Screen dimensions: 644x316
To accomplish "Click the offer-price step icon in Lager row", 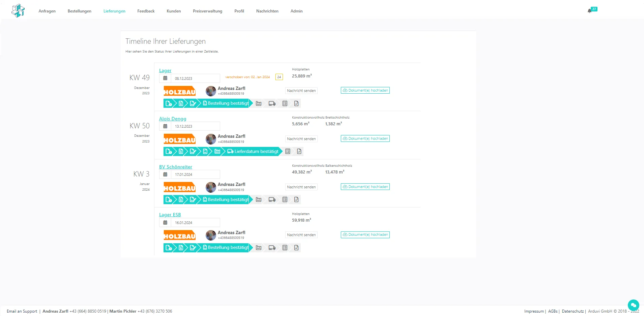I will click(181, 103).
